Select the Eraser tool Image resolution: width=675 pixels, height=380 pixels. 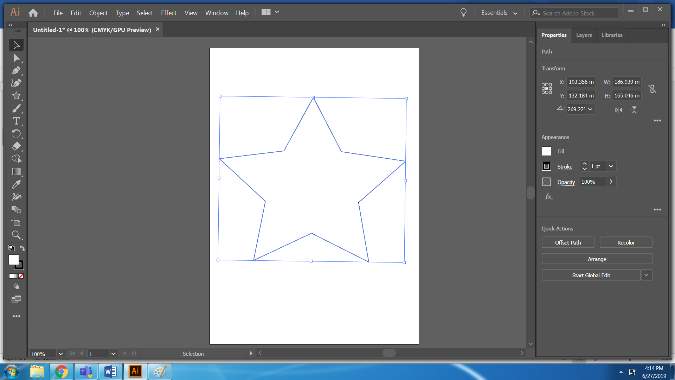(x=16, y=146)
